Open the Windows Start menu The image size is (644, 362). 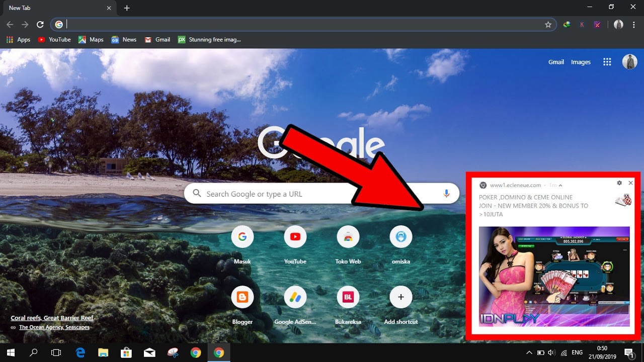click(x=11, y=353)
